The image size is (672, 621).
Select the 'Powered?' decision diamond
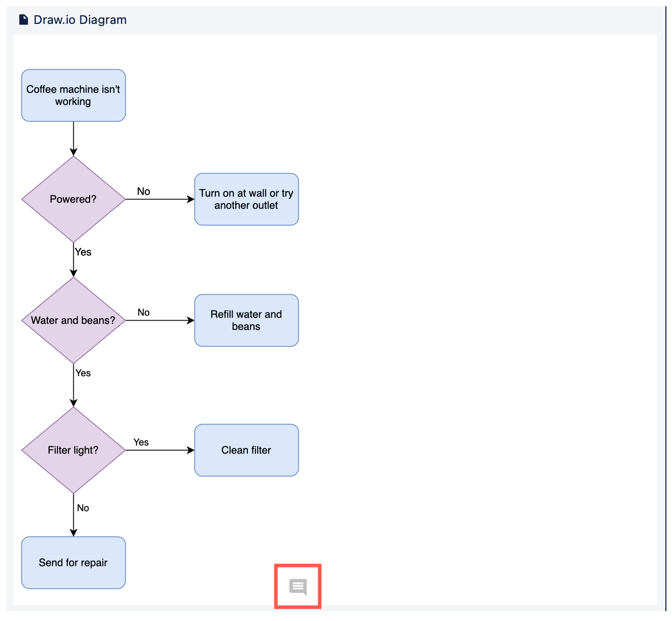point(73,199)
